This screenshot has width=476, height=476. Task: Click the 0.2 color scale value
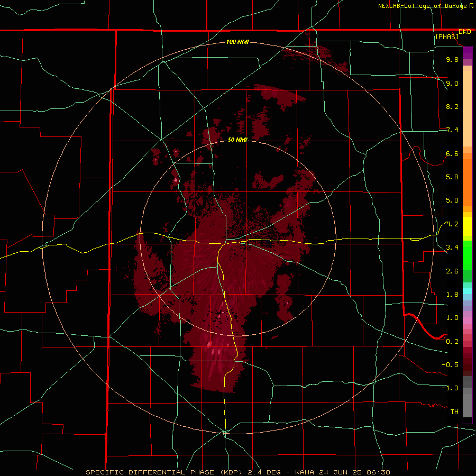pos(452,342)
